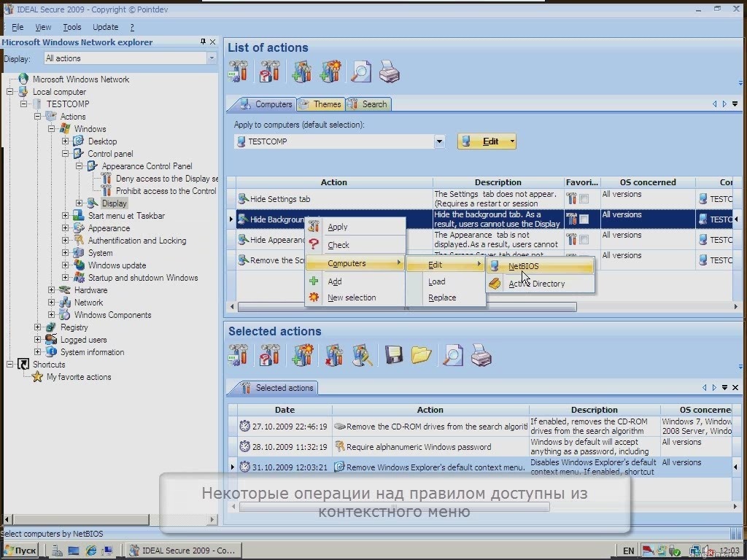The width and height of the screenshot is (747, 560).
Task: Open the Tools menu
Action: coord(72,27)
